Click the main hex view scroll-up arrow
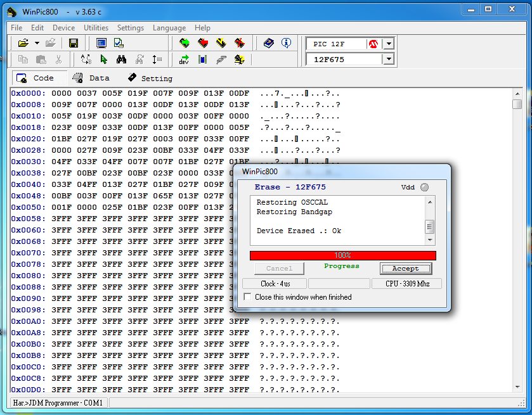 [517, 94]
